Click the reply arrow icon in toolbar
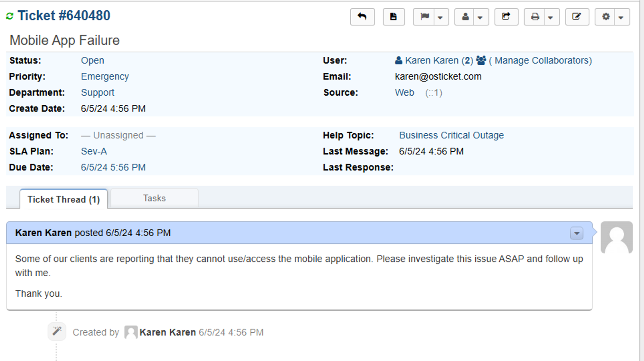Image resolution: width=644 pixels, height=361 pixels. 362,17
